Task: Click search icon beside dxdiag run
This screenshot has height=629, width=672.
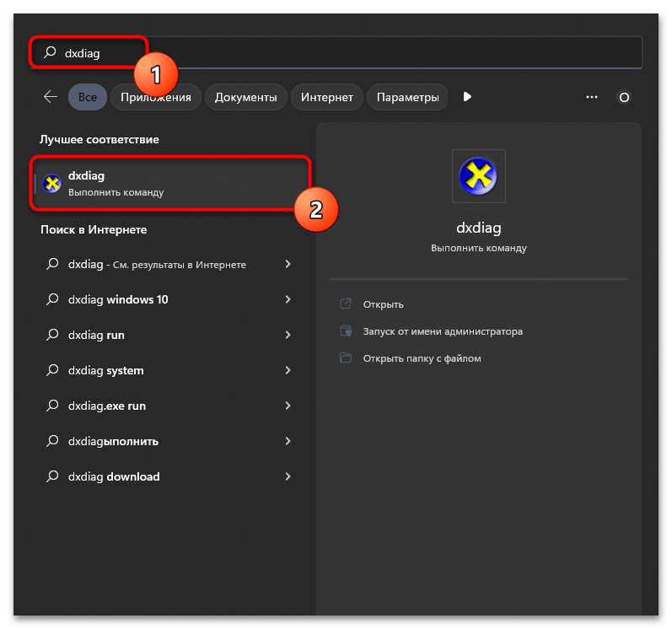Action: (x=52, y=334)
